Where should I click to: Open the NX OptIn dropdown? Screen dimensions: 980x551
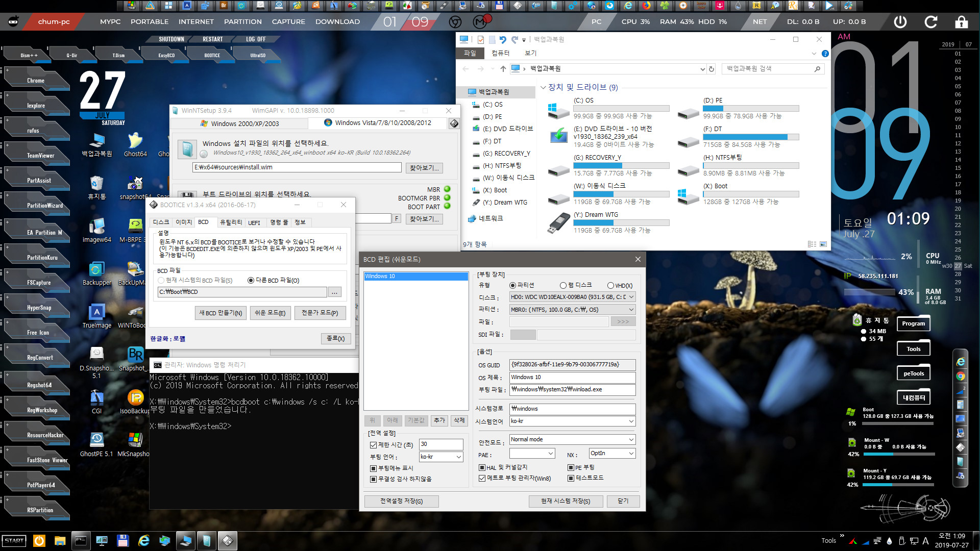click(612, 454)
